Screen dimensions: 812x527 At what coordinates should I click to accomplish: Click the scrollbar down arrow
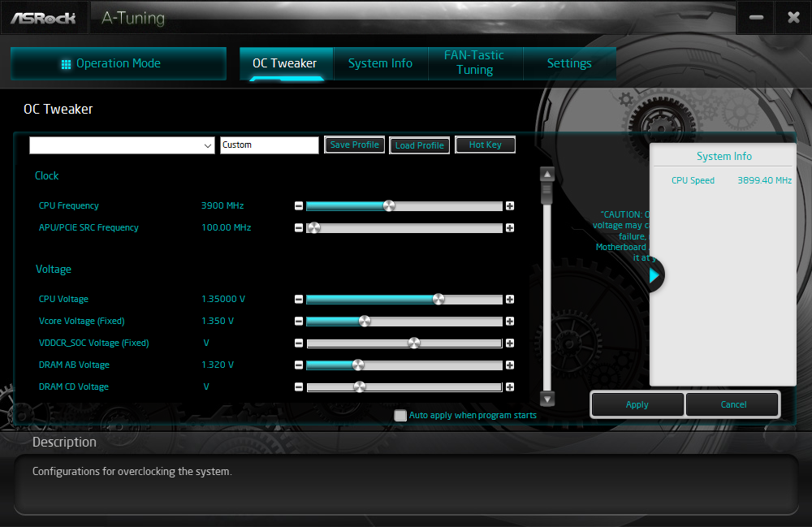(x=547, y=399)
